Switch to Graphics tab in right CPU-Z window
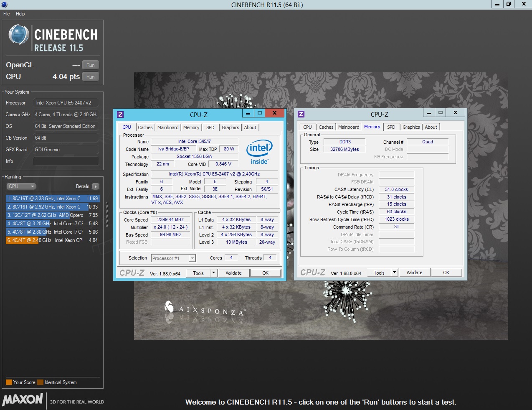The height and width of the screenshot is (410, 532). 411,127
